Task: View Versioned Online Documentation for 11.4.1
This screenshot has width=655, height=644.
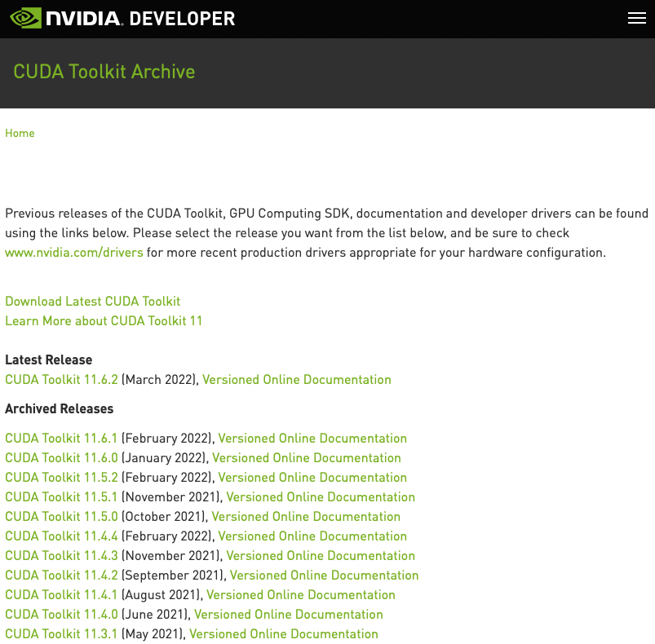Action: [x=301, y=595]
